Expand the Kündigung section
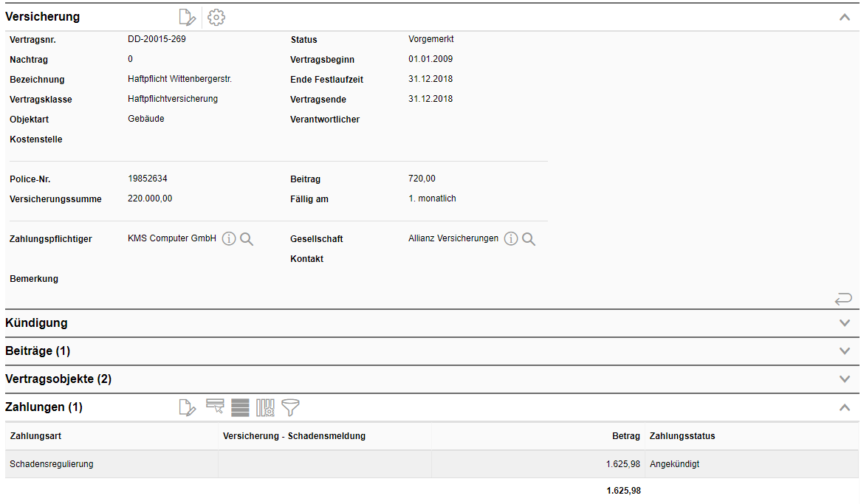 point(845,323)
